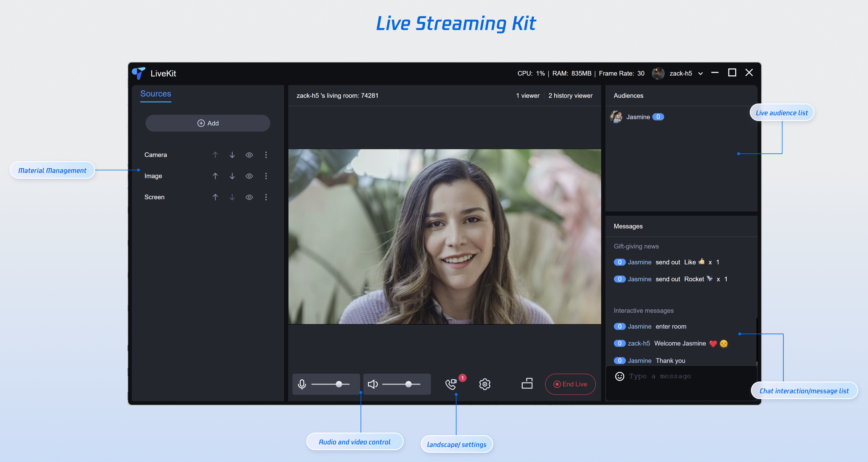Move the Screen source up
The width and height of the screenshot is (868, 462).
click(x=215, y=197)
